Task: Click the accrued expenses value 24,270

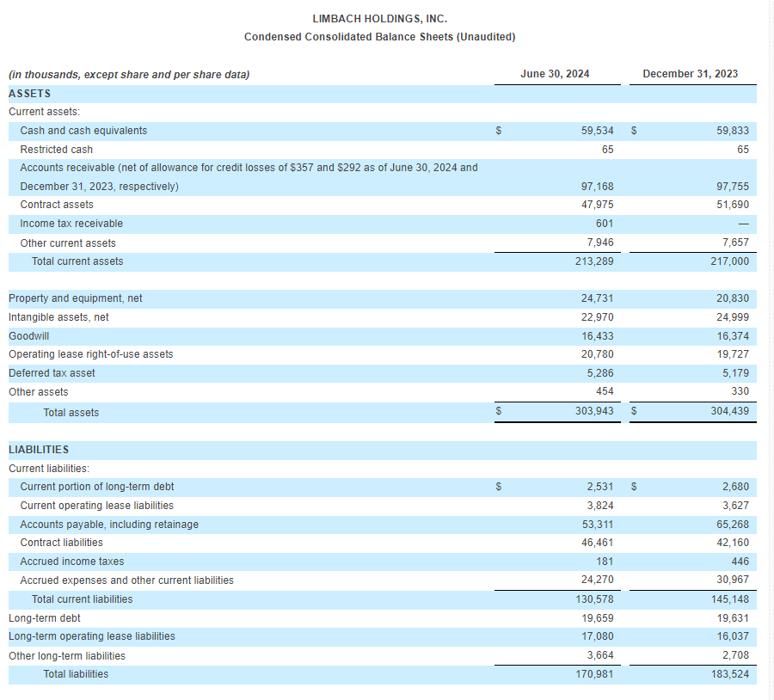Action: 598,580
